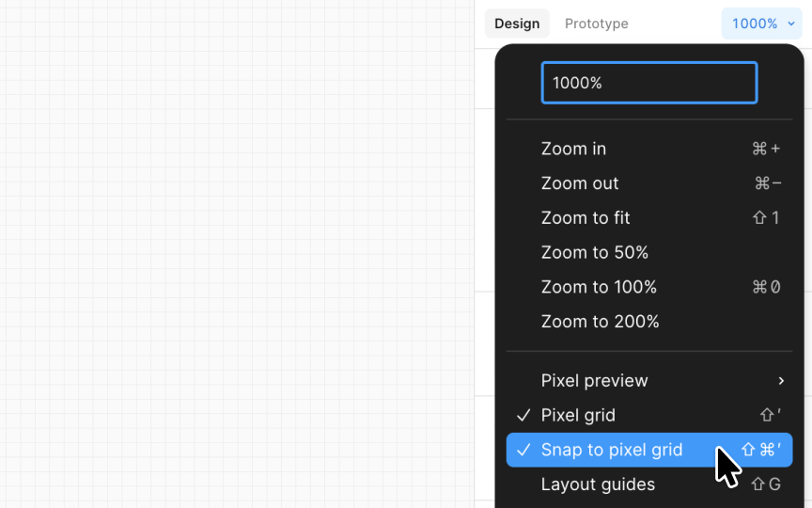This screenshot has height=508, width=812.
Task: Toggle Layout guides visibility
Action: (x=649, y=484)
